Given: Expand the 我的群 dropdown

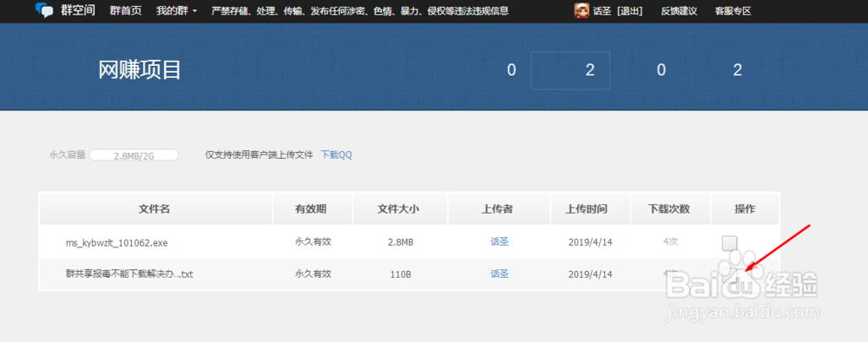Looking at the screenshot, I should click(176, 10).
